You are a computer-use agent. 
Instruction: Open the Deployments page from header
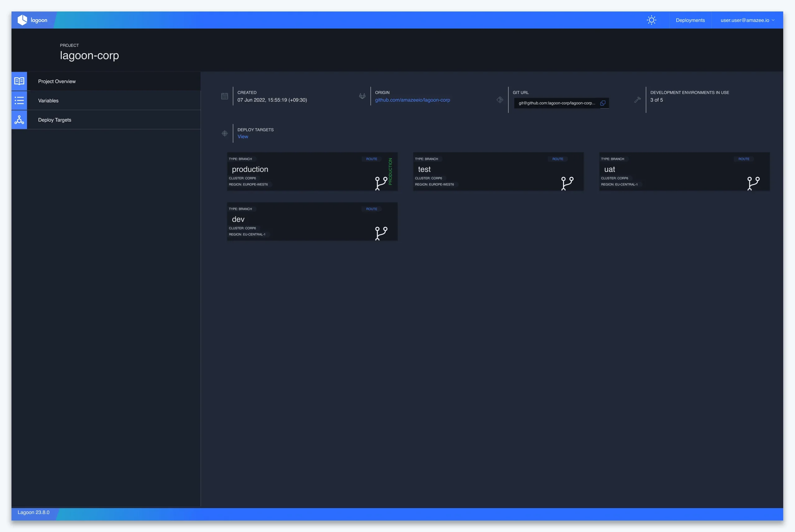click(690, 20)
